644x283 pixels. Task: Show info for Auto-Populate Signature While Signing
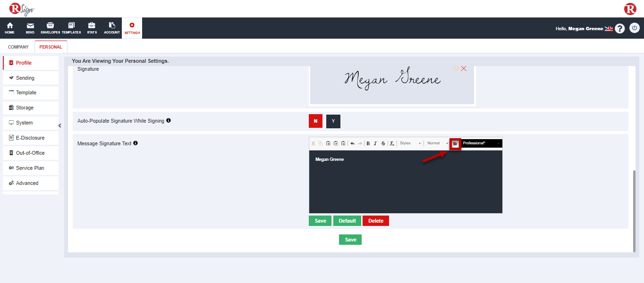pyautogui.click(x=169, y=121)
